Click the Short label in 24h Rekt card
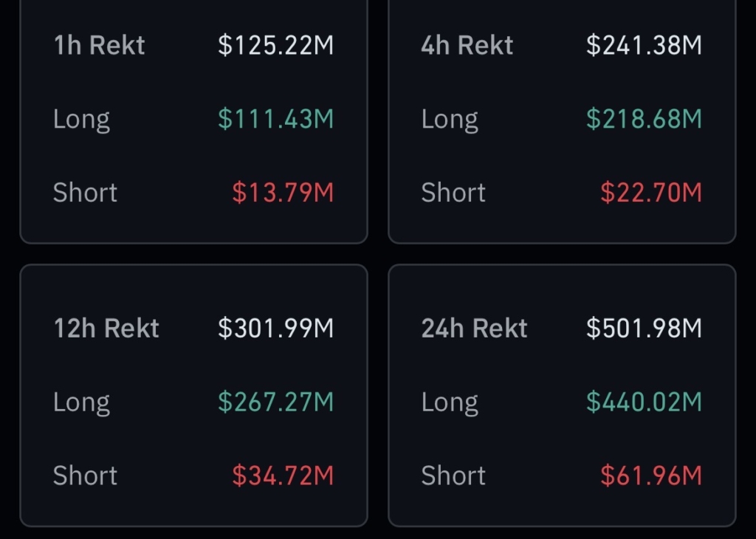 tap(453, 476)
